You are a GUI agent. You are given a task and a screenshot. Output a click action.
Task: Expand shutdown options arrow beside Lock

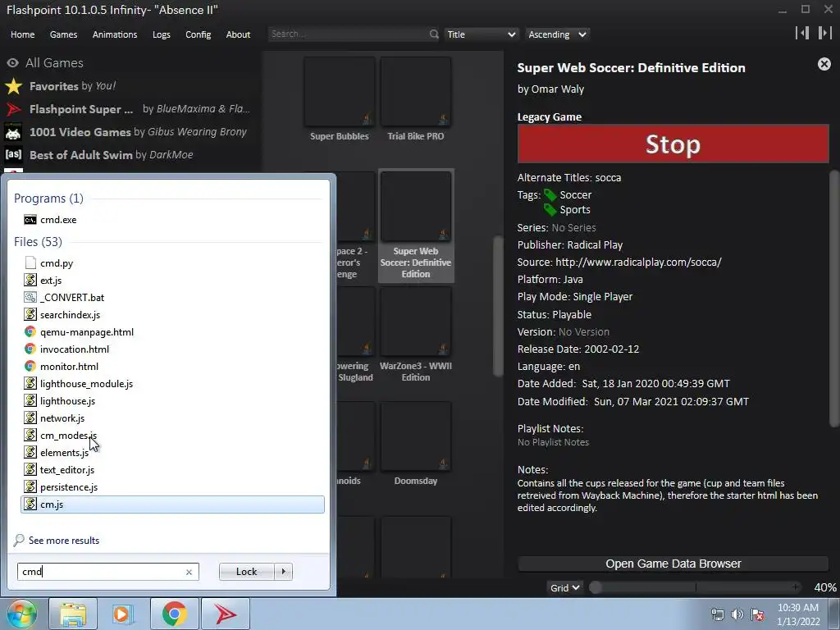283,572
